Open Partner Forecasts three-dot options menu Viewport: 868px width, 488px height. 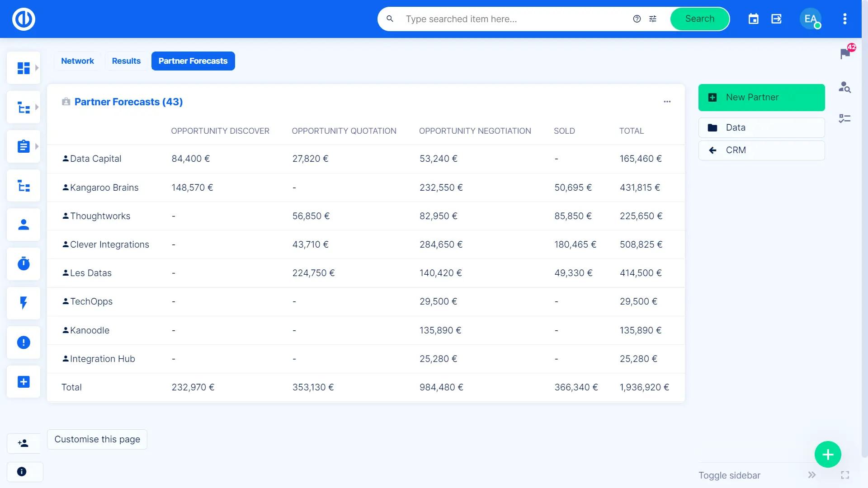click(x=667, y=102)
